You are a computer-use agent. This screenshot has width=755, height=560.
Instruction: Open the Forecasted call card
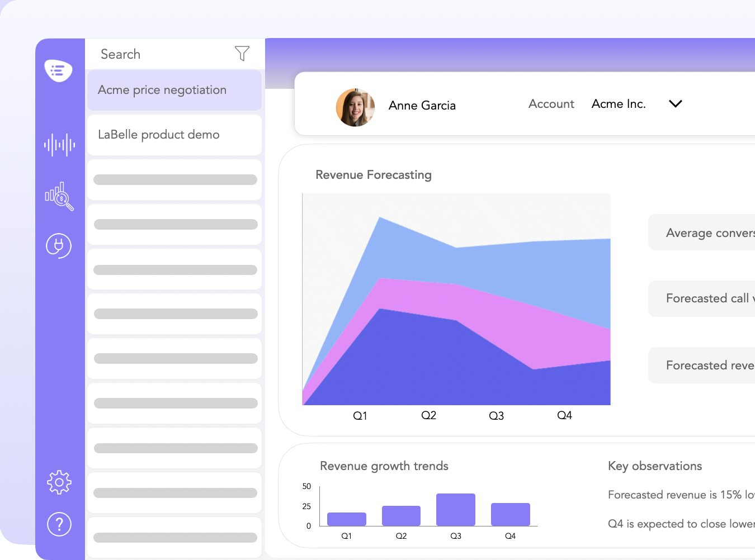click(x=702, y=298)
